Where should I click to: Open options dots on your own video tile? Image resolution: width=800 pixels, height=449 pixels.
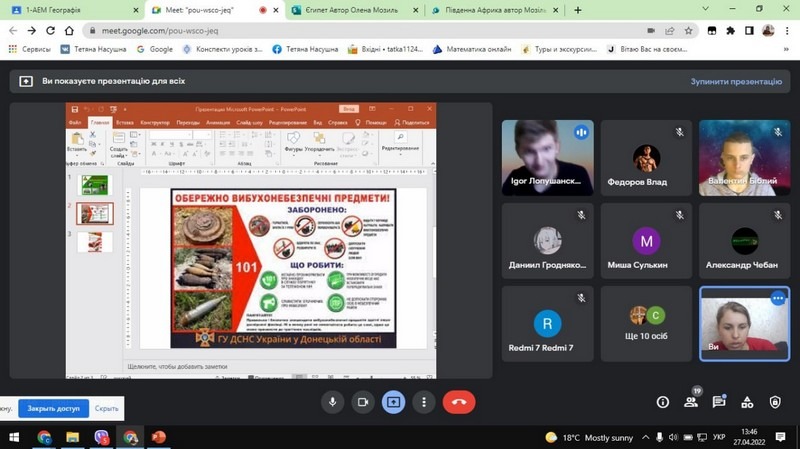pyautogui.click(x=778, y=298)
